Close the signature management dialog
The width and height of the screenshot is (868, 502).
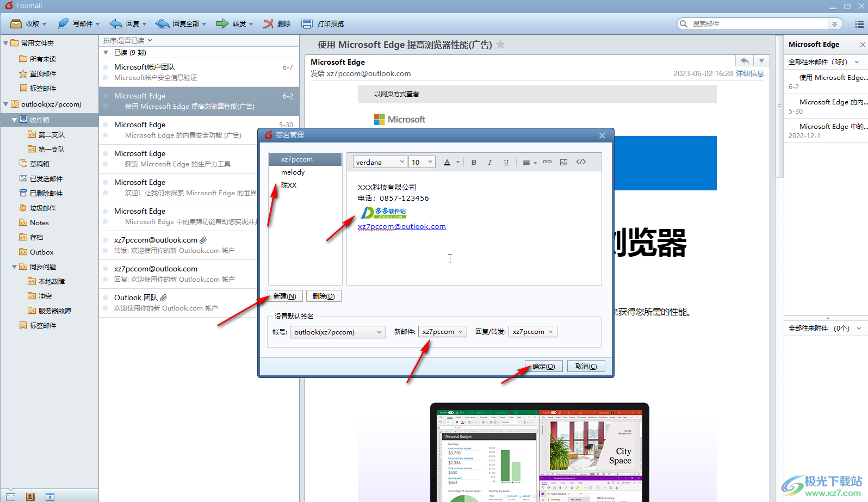click(x=602, y=135)
